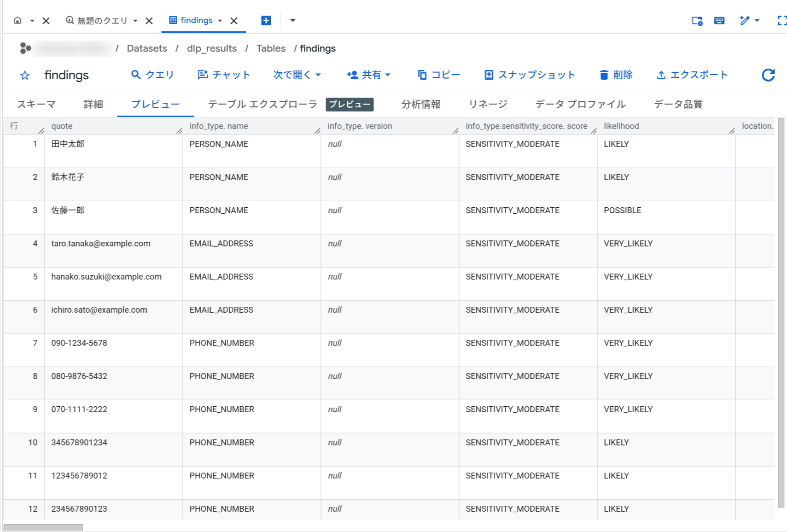Open the テーブル エクスプローラ tab

click(x=262, y=104)
